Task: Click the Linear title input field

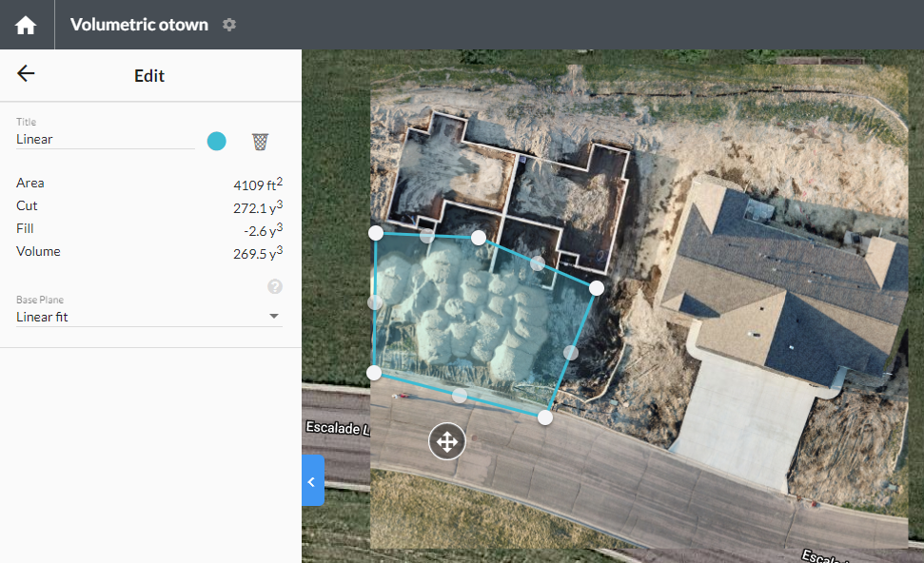Action: coord(105,140)
